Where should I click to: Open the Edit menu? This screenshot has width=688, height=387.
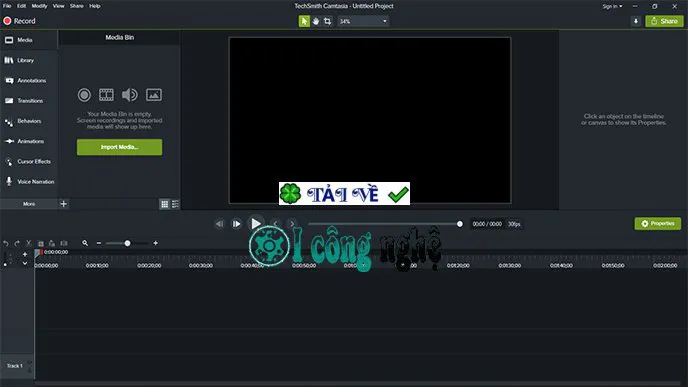tap(22, 6)
